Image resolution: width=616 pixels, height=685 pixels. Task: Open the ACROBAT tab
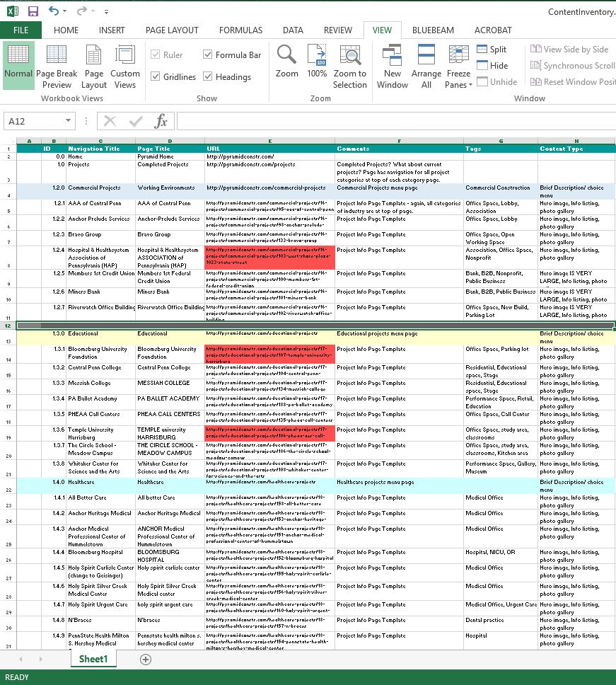(x=493, y=30)
